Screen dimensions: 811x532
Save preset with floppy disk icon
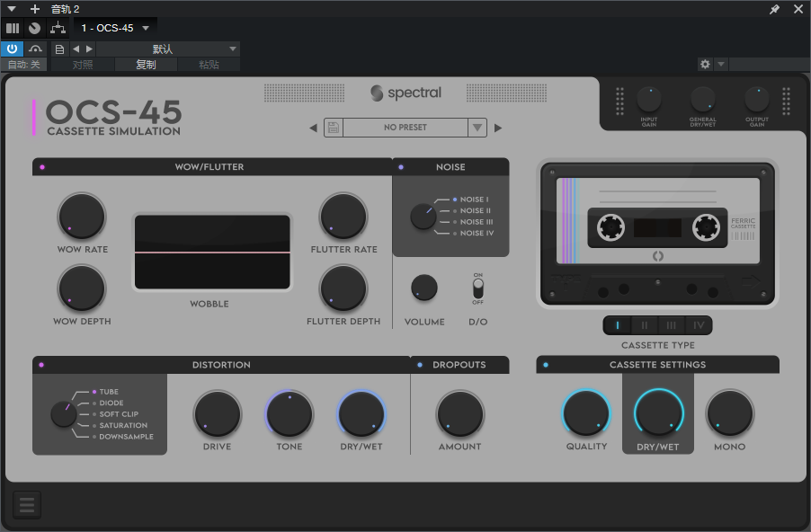coord(334,128)
